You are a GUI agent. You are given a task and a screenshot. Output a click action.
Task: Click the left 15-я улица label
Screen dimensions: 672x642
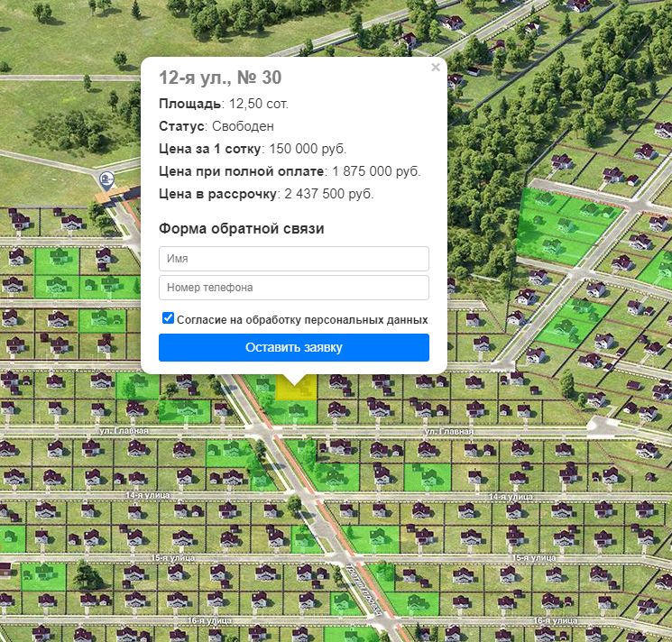click(173, 558)
